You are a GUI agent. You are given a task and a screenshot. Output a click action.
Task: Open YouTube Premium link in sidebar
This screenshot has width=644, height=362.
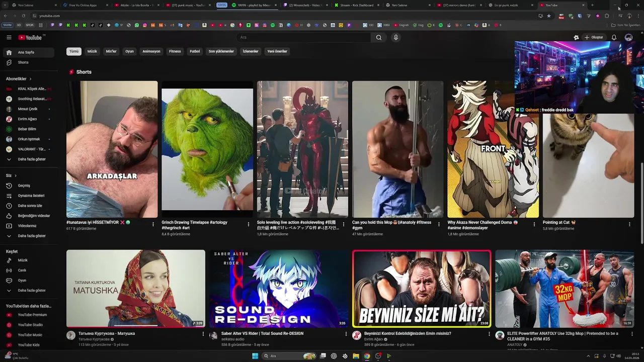pyautogui.click(x=28, y=315)
